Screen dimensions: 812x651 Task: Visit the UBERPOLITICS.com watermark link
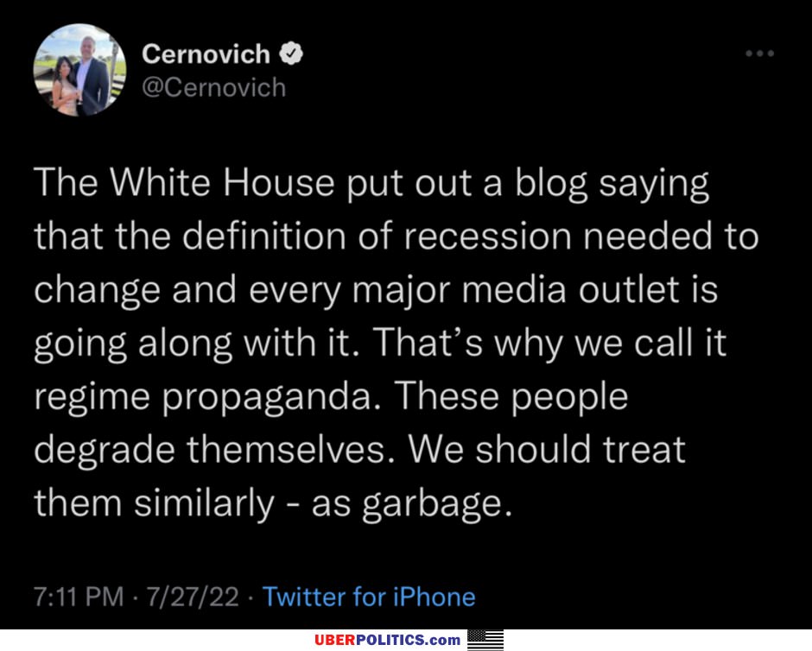387,640
